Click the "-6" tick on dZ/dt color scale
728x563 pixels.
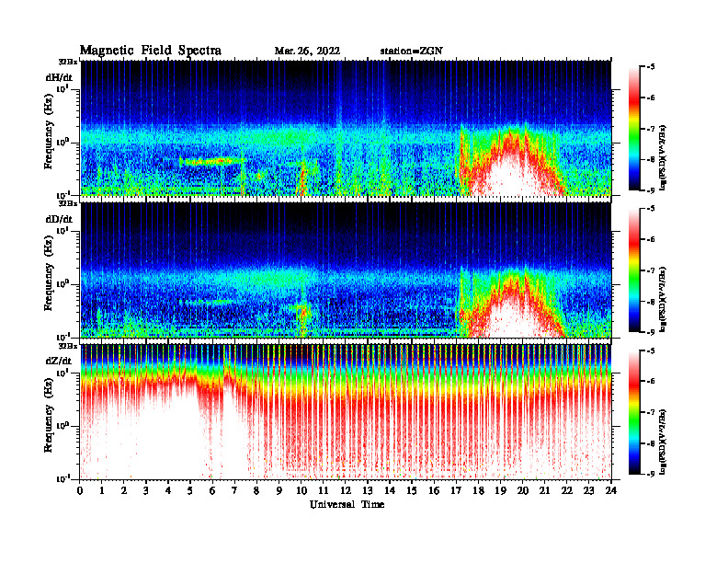pyautogui.click(x=651, y=382)
